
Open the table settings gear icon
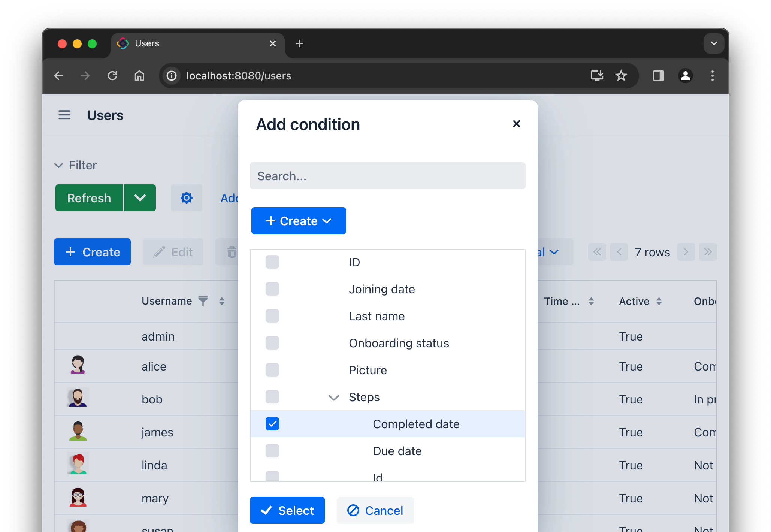pyautogui.click(x=186, y=198)
